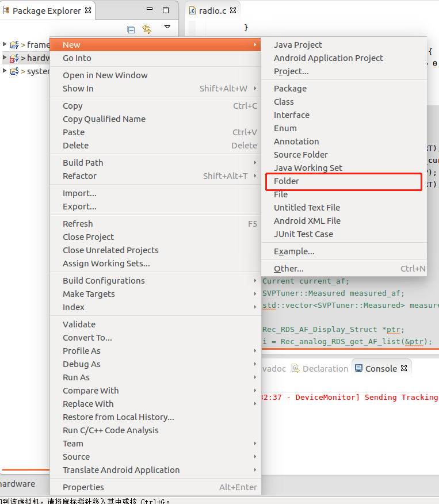The image size is (439, 504).
Task: Click the Declaration view icon
Action: [295, 368]
